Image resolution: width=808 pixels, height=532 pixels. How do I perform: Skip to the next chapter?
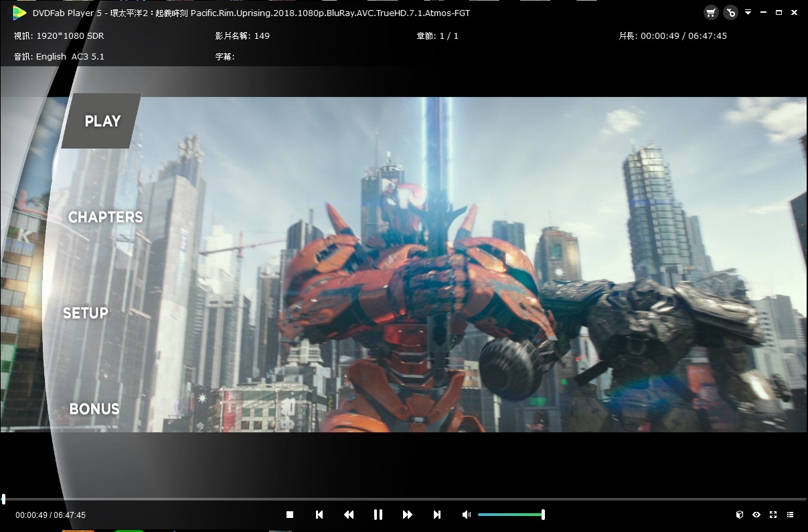pos(437,515)
